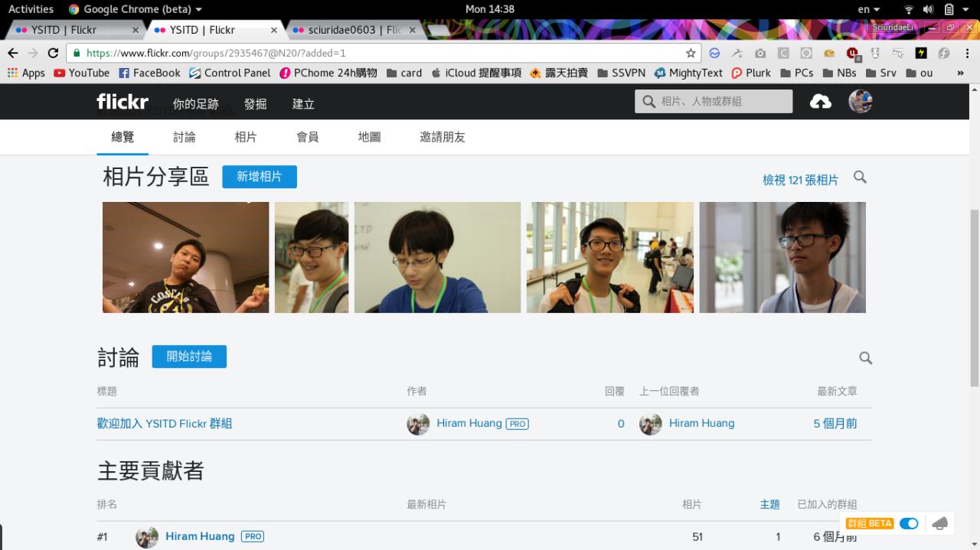Open Hiram Huang author link in discussion row
This screenshot has height=550, width=980.
(469, 423)
